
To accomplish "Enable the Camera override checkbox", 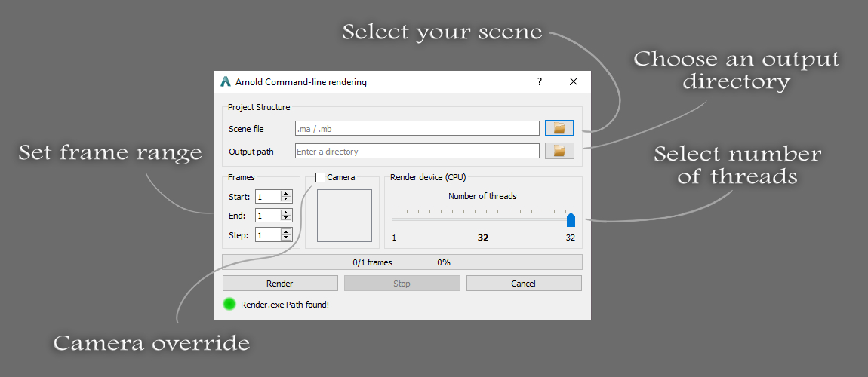I will click(x=320, y=177).
